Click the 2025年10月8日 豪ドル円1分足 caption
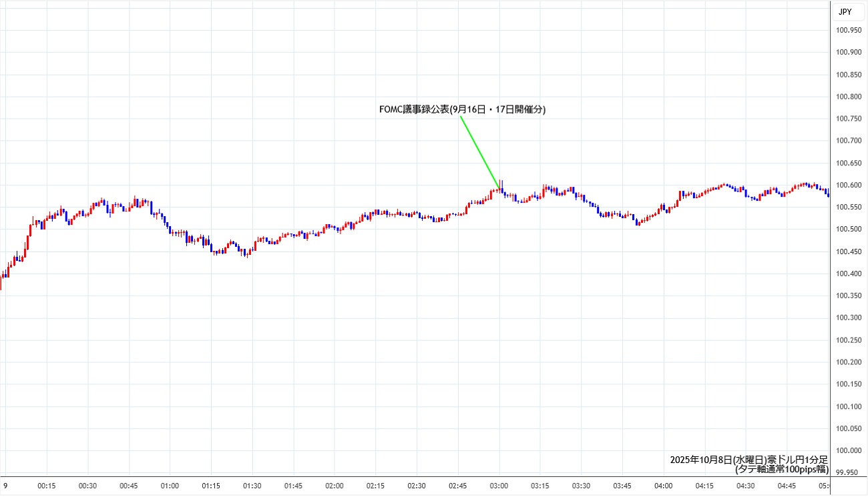 (749, 460)
